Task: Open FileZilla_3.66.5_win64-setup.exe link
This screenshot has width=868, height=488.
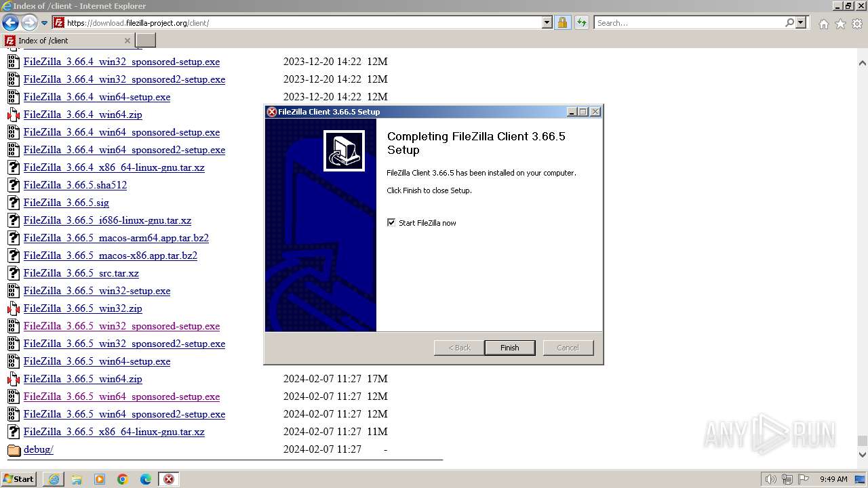Action: (97, 361)
